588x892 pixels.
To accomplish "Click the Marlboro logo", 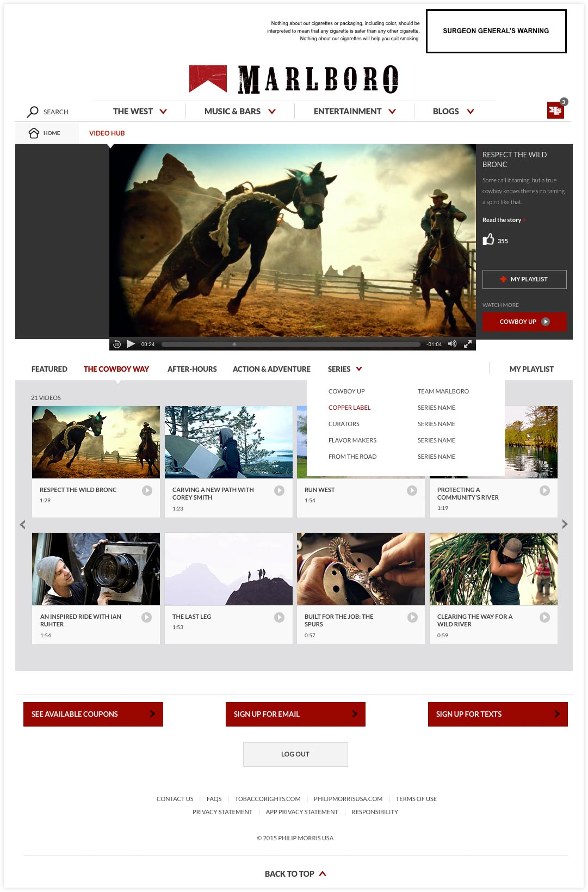I will 294,79.
